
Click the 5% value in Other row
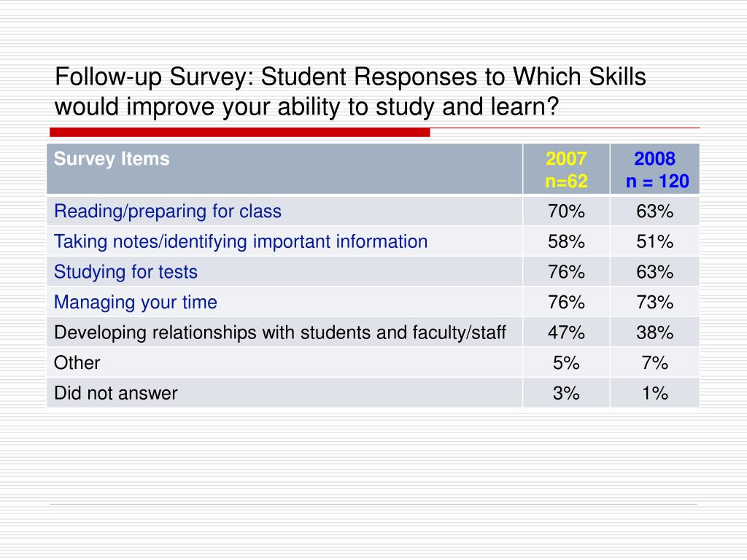point(566,363)
